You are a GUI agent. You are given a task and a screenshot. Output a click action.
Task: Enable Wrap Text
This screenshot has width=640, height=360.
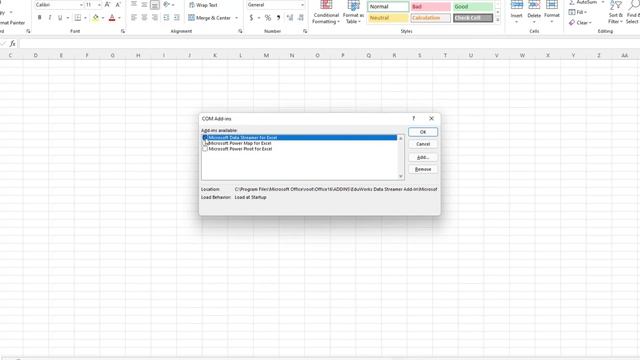coord(203,5)
